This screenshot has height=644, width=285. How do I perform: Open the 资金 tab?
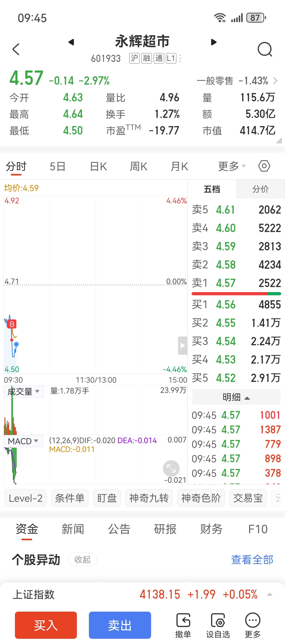point(27,529)
